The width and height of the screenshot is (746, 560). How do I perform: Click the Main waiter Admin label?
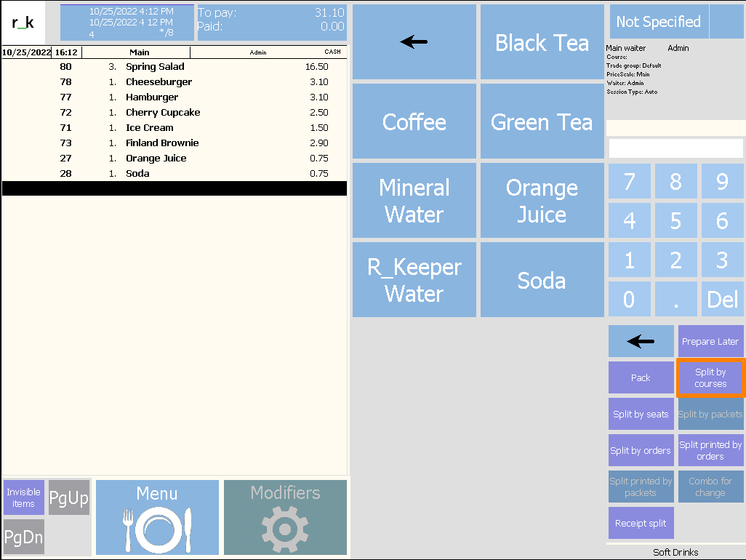pos(647,48)
